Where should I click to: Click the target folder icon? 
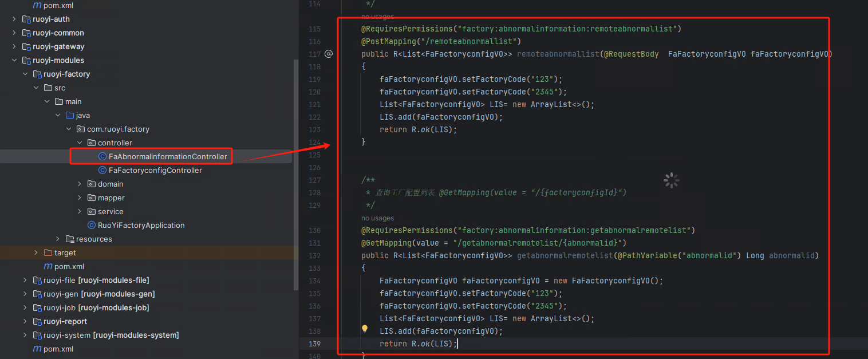click(48, 253)
